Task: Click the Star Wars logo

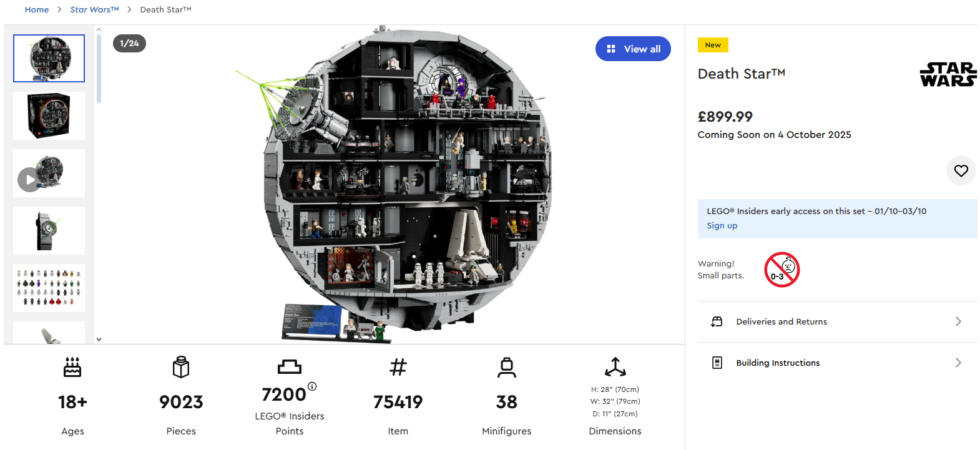Action: 948,74
